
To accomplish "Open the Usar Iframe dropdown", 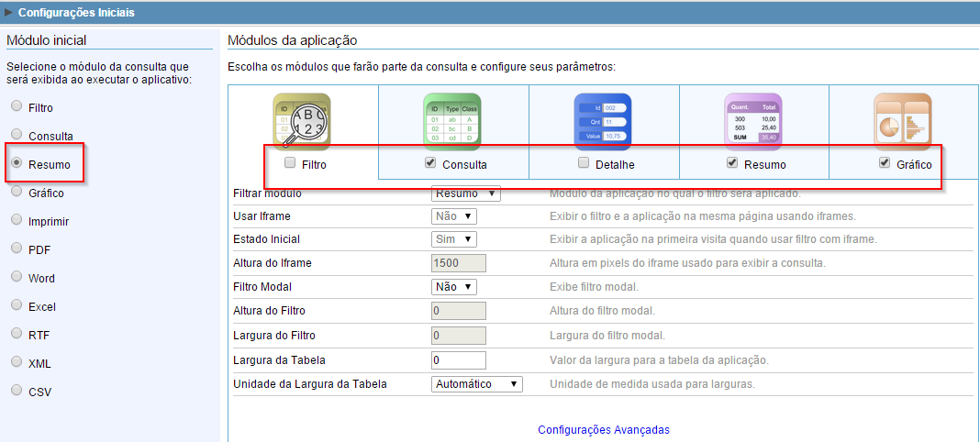I will click(x=454, y=216).
